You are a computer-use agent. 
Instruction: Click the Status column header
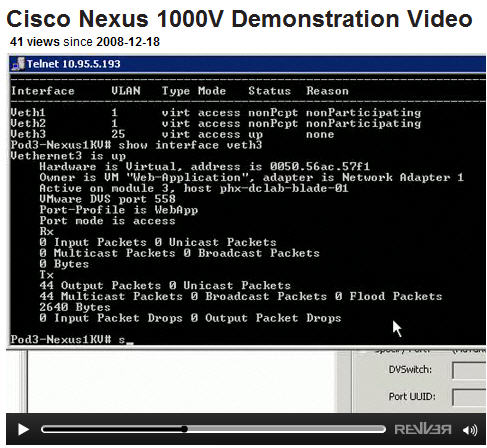tap(269, 91)
